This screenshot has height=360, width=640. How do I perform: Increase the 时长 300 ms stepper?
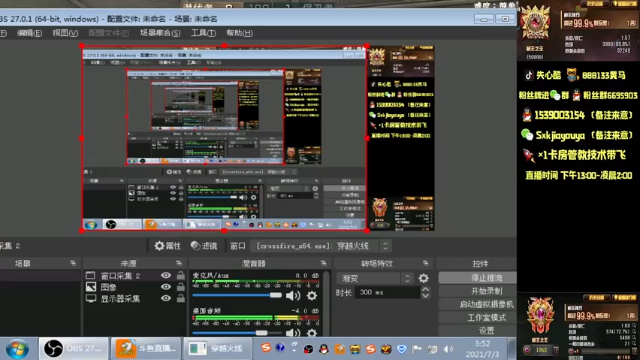coord(425,289)
